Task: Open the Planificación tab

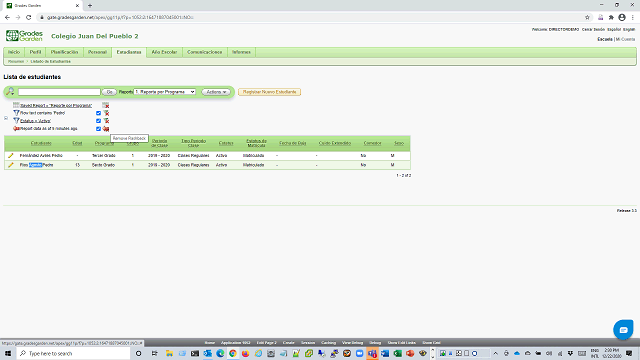Action: 64,52
